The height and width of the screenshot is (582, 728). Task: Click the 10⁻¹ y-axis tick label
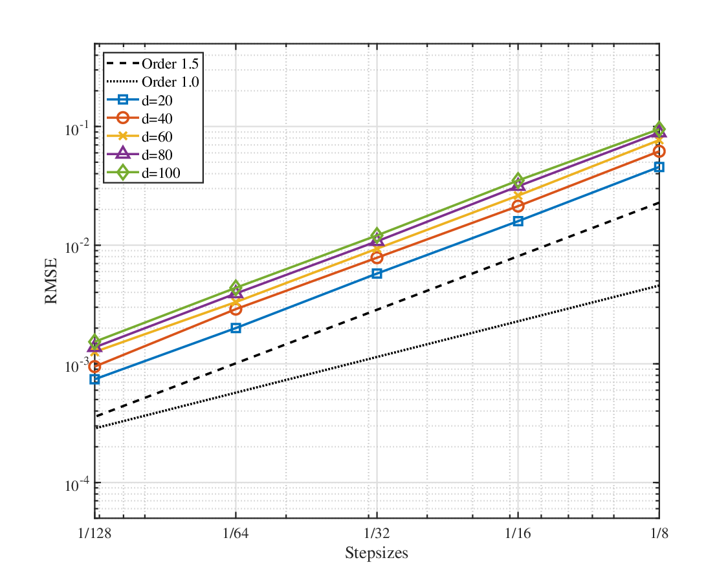click(76, 129)
